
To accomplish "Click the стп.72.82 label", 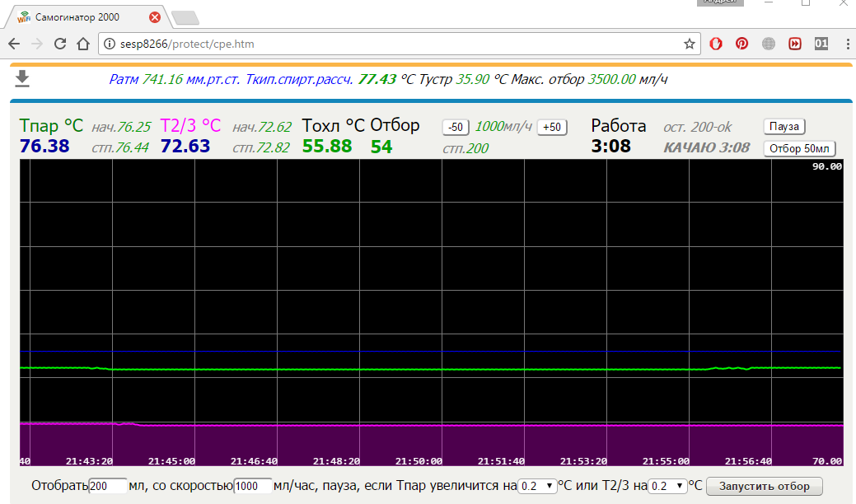I will (261, 147).
